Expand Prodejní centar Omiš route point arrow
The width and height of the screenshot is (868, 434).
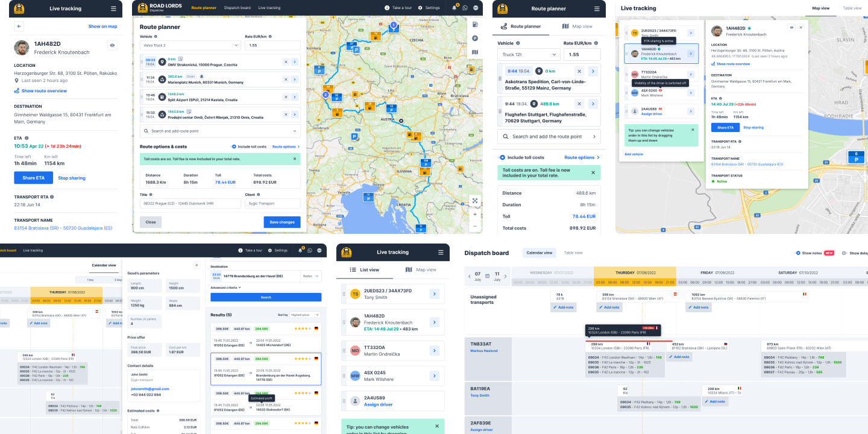click(295, 114)
